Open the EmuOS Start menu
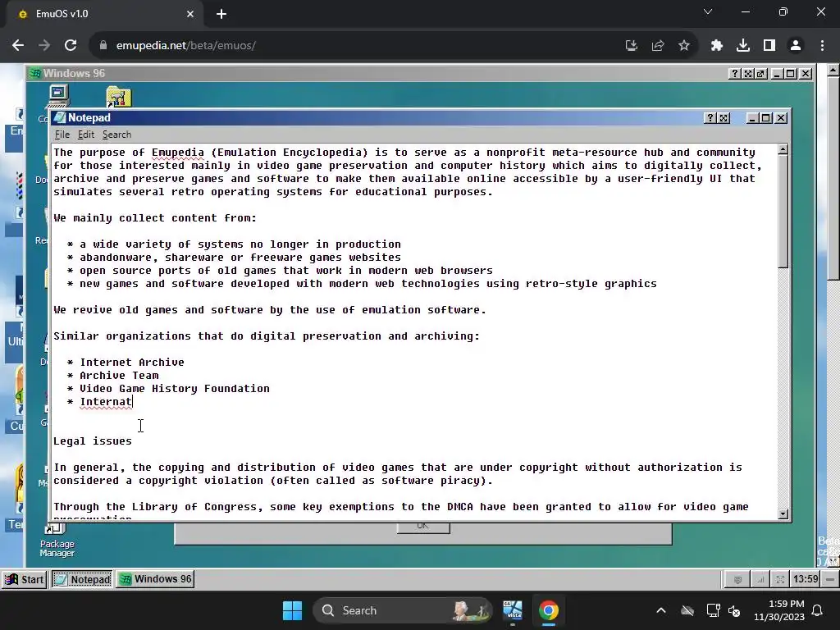The height and width of the screenshot is (630, 840). tap(25, 579)
